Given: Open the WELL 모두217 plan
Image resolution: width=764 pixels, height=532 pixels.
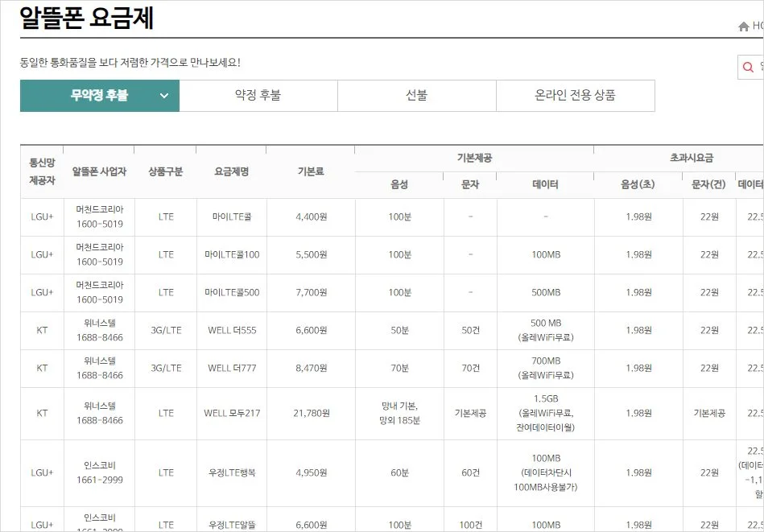Looking at the screenshot, I should (232, 414).
